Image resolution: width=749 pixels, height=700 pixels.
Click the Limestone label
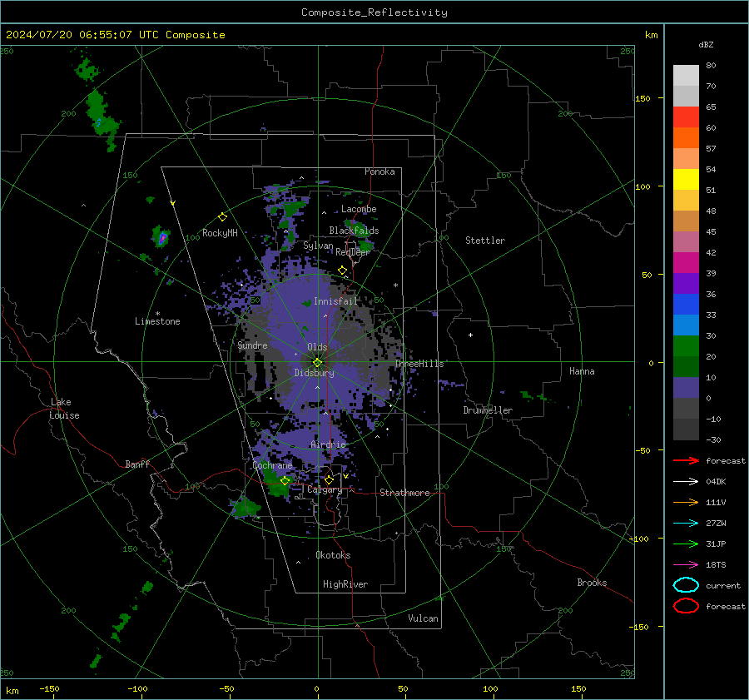157,321
